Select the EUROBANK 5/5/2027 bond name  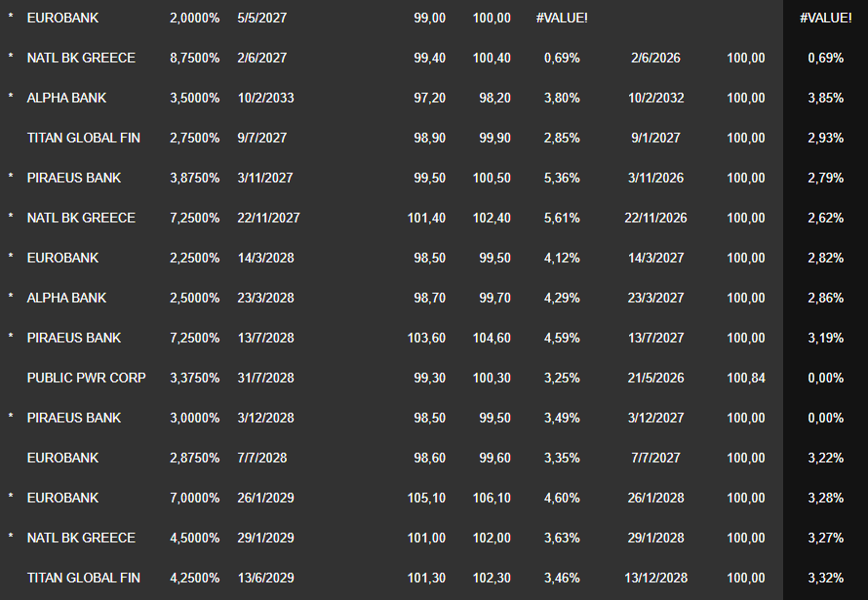point(62,18)
